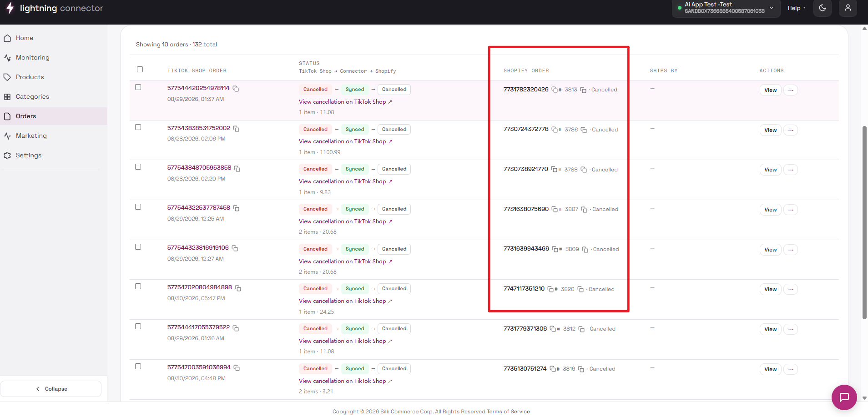868x417 pixels.
Task: Go to Home in sidebar
Action: 54,38
